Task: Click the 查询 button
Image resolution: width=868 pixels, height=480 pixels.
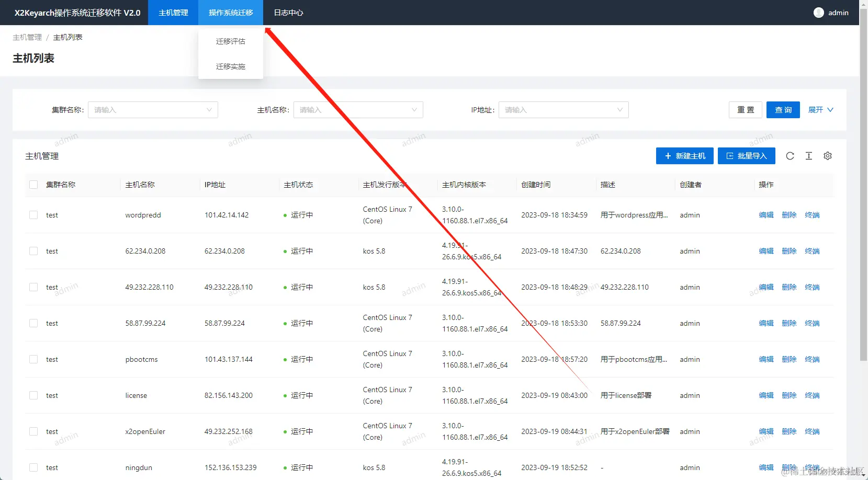Action: (783, 110)
